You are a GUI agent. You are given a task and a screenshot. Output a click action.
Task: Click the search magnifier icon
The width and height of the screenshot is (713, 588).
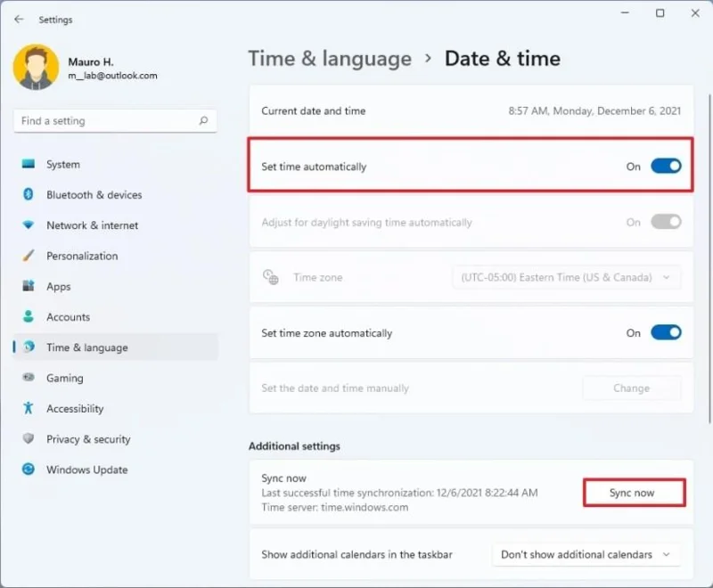pyautogui.click(x=203, y=120)
